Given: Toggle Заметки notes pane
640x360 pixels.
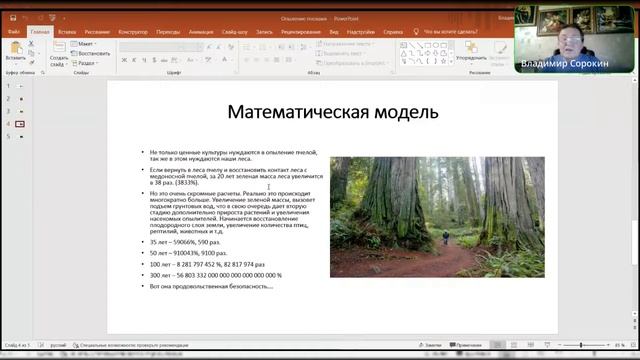Looking at the screenshot, I should 430,345.
